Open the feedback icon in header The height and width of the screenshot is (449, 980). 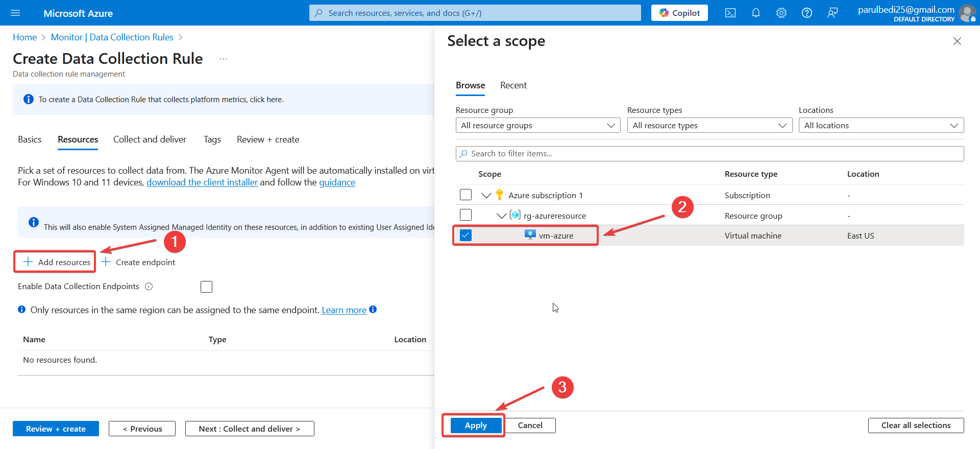pos(832,13)
